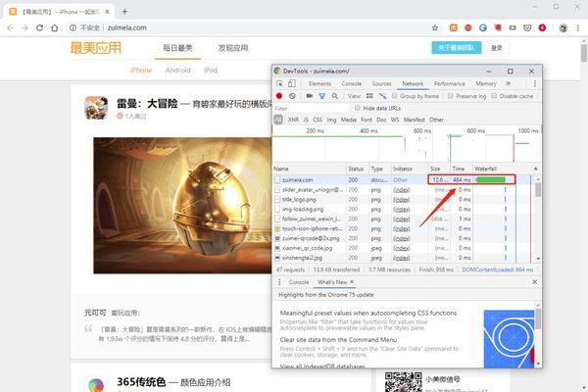The image size is (588, 392).
Task: Select the All request type filter
Action: (x=278, y=120)
